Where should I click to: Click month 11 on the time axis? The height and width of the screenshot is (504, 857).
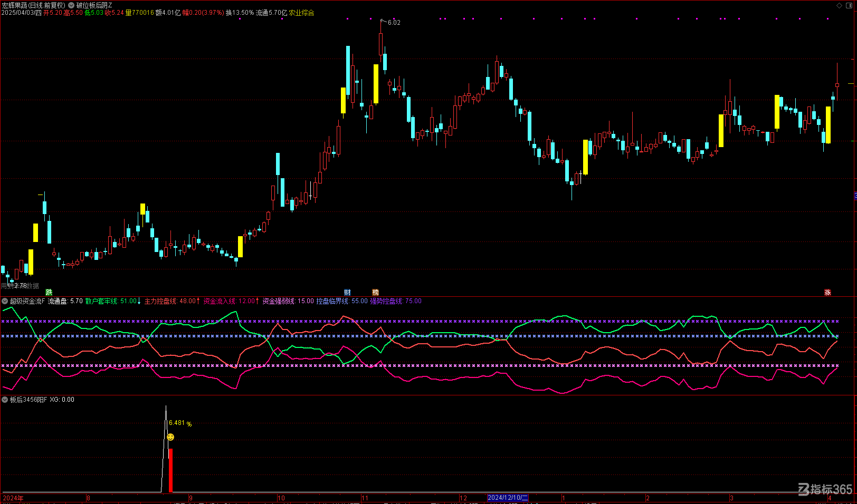365,498
